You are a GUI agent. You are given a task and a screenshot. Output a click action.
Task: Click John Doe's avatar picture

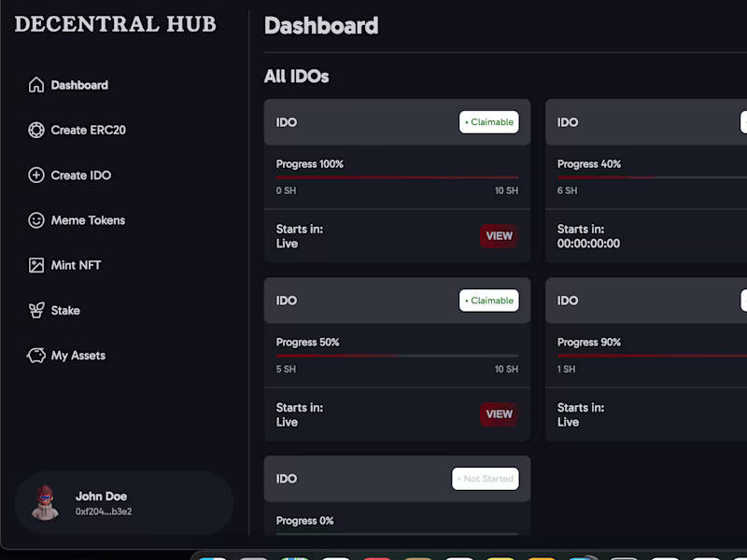[x=46, y=503]
